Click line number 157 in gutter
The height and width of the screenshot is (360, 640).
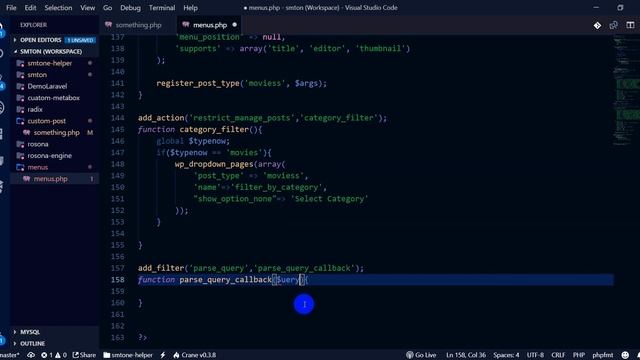click(118, 268)
